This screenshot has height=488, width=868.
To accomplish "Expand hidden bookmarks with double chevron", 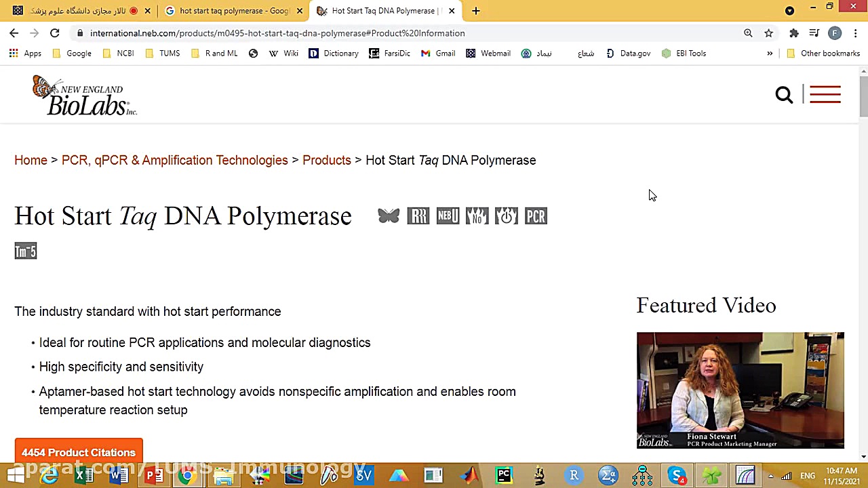I will point(770,53).
